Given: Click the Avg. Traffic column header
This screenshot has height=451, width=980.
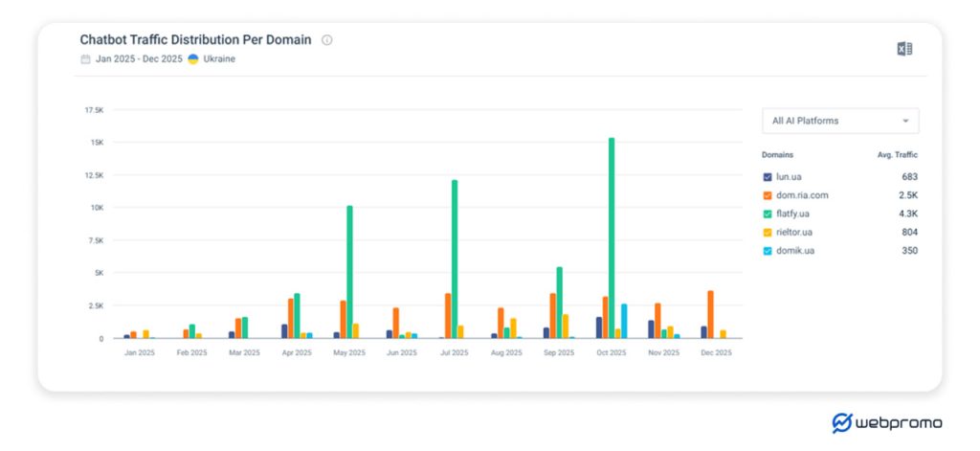Looking at the screenshot, I should (898, 155).
